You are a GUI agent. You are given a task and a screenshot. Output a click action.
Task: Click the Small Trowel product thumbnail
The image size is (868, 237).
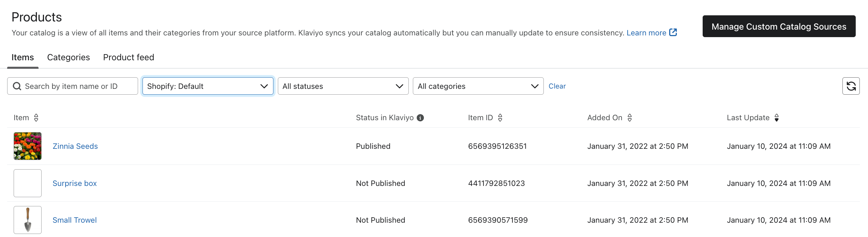tap(28, 220)
